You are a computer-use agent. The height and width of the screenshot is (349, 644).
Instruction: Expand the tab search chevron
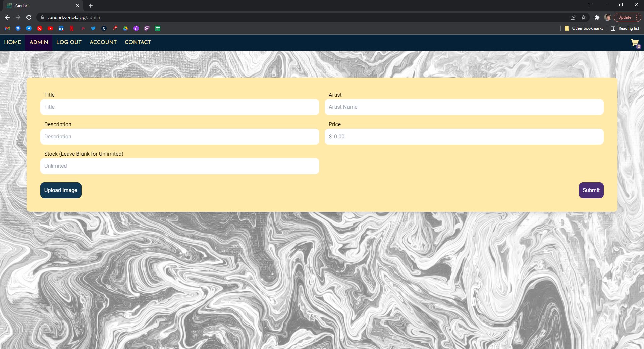tap(590, 5)
